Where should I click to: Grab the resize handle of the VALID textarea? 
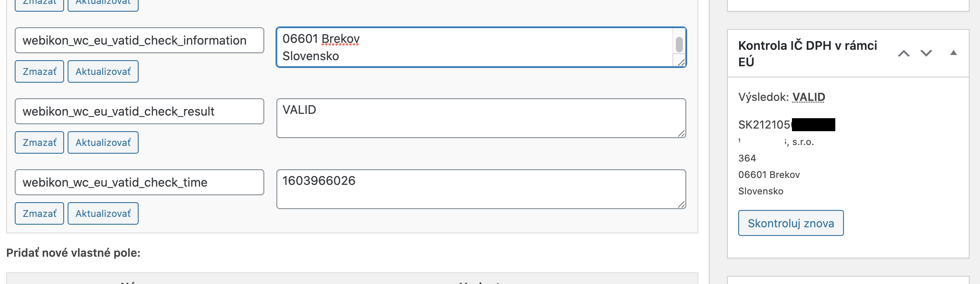pyautogui.click(x=681, y=134)
